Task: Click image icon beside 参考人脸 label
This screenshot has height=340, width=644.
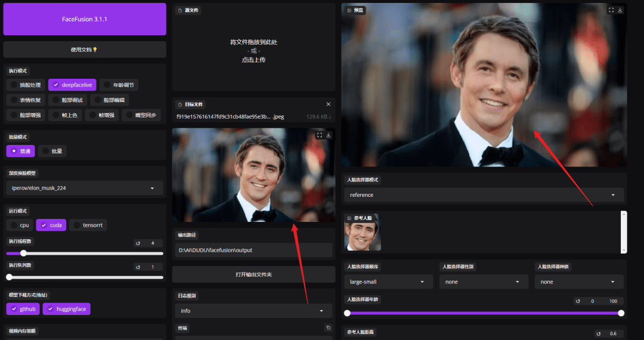Action: 349,218
